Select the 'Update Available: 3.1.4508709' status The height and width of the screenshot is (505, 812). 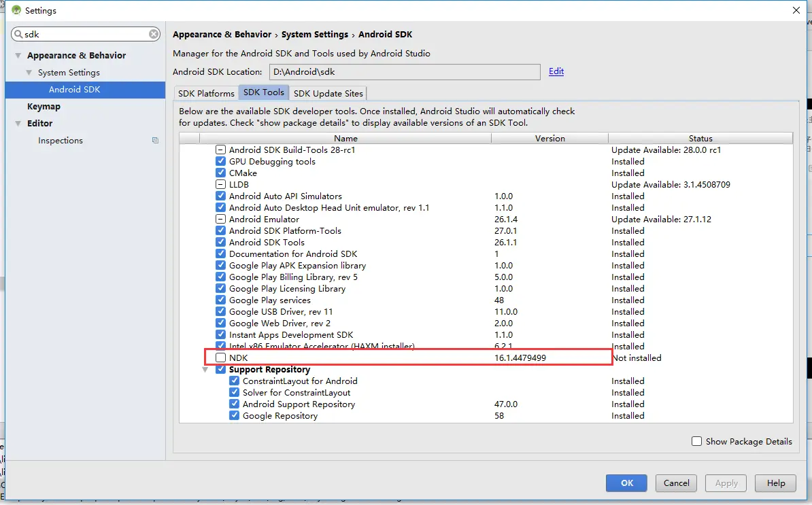671,184
